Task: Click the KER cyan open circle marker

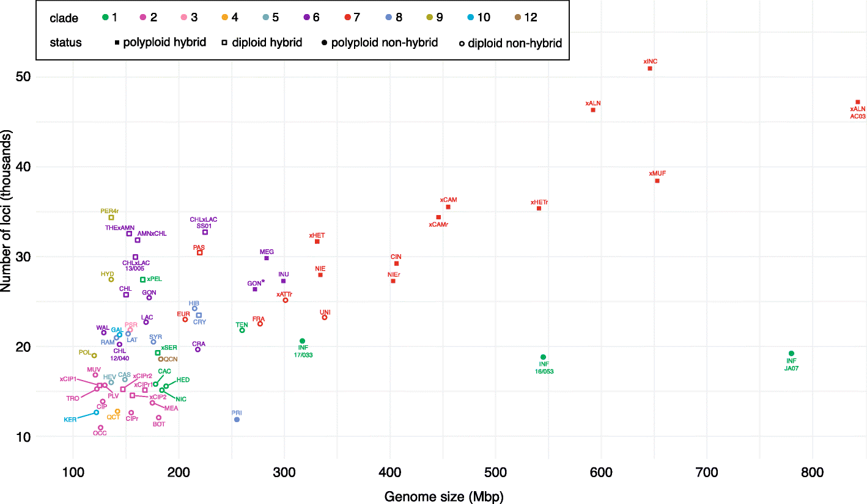Action: click(x=96, y=412)
